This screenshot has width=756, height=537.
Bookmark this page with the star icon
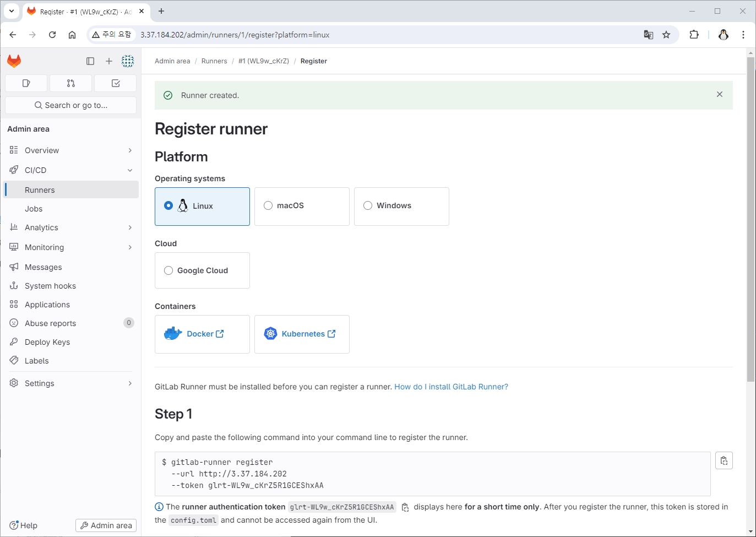click(666, 35)
